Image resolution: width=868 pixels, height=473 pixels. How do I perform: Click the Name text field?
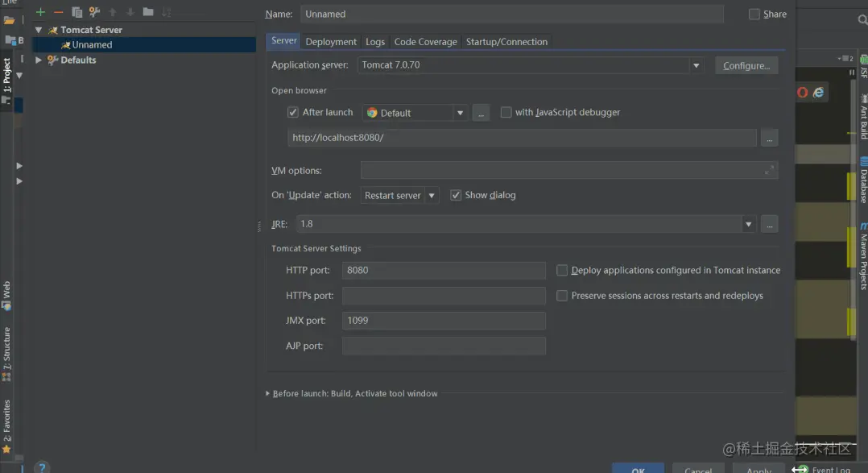(511, 15)
